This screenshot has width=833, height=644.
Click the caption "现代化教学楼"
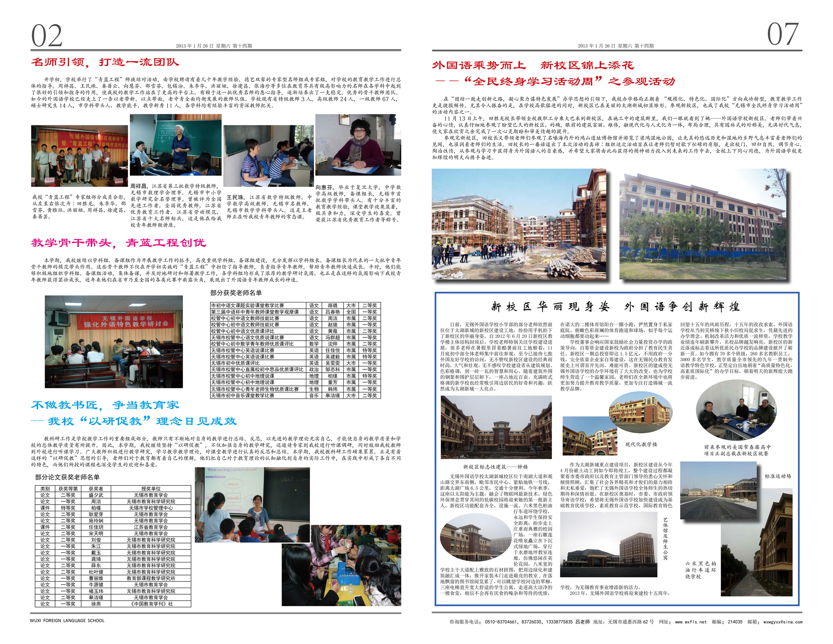click(x=641, y=444)
